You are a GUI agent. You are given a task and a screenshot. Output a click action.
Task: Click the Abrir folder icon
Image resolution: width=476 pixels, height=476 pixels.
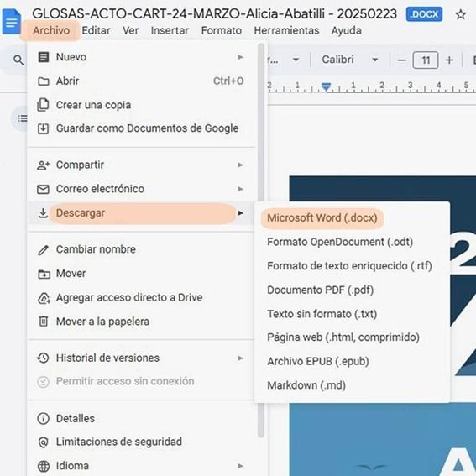point(43,81)
